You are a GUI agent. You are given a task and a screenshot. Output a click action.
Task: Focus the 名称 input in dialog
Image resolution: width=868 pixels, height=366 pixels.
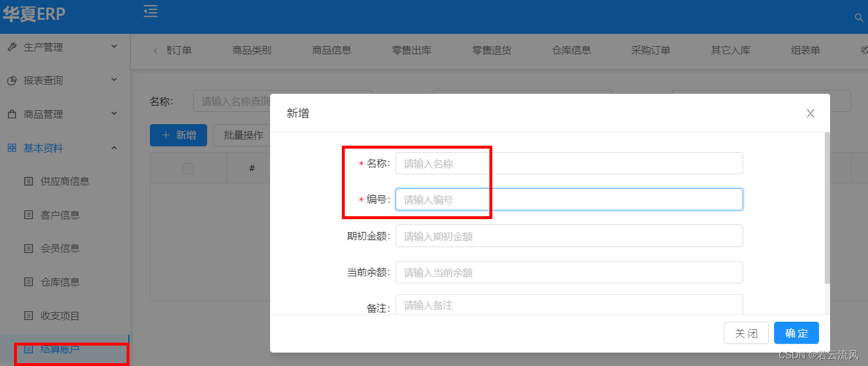coord(569,163)
